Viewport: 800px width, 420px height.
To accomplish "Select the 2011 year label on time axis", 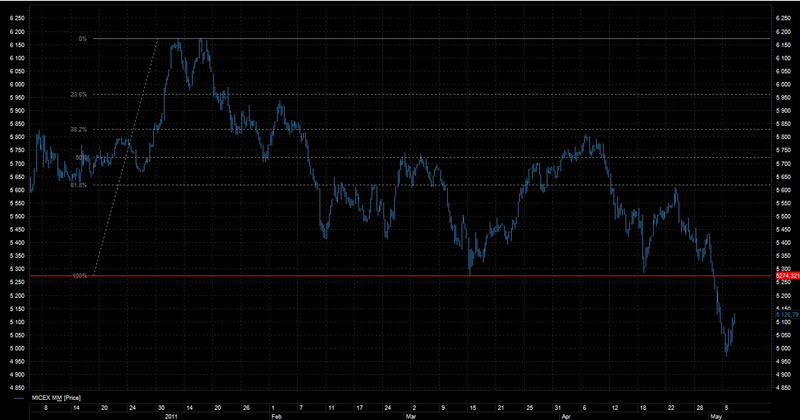I will (171, 416).
